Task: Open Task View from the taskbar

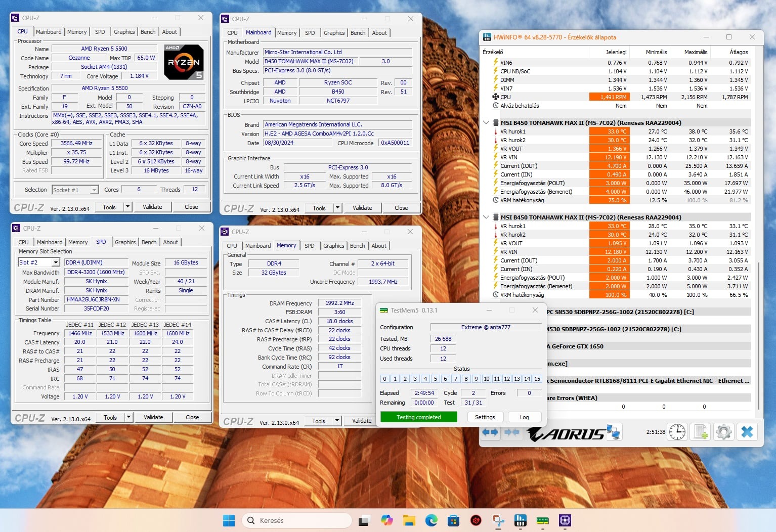Action: coord(364,520)
